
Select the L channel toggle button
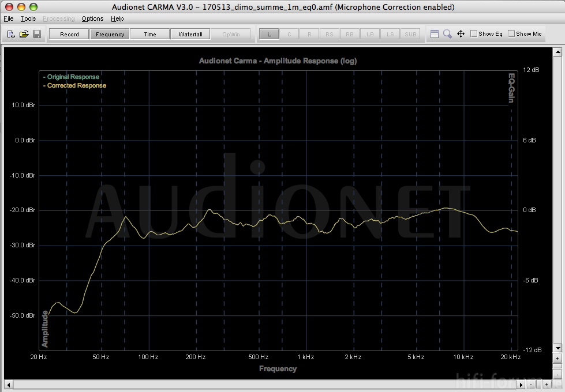(269, 34)
